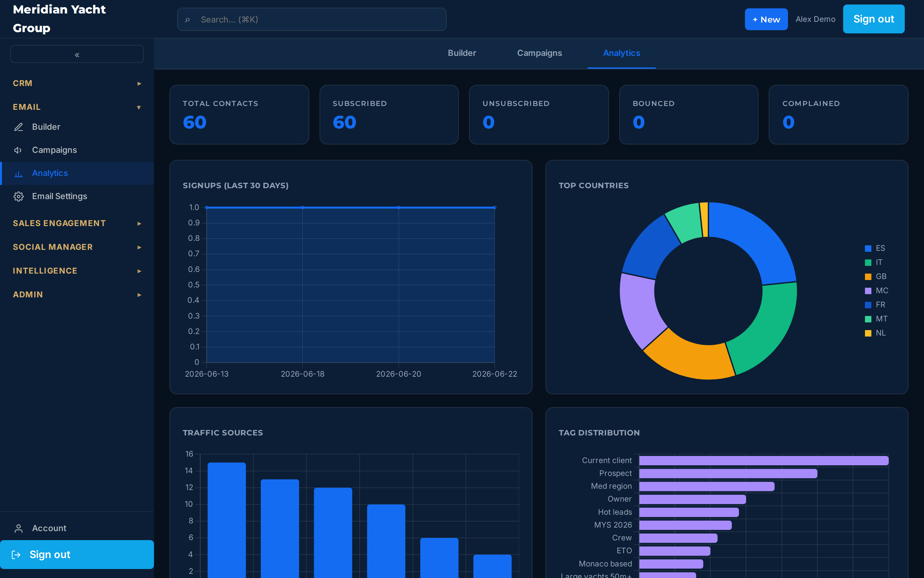Viewport: 924px width, 578px height.
Task: Open Email Settings in the sidebar
Action: pyautogui.click(x=77, y=197)
